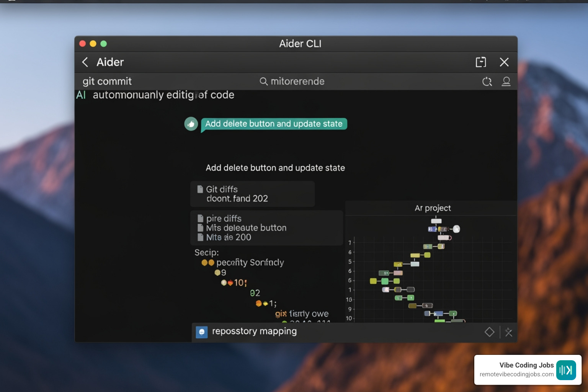
Task: Minimize the Aider CLI window with yellow button
Action: coord(93,44)
